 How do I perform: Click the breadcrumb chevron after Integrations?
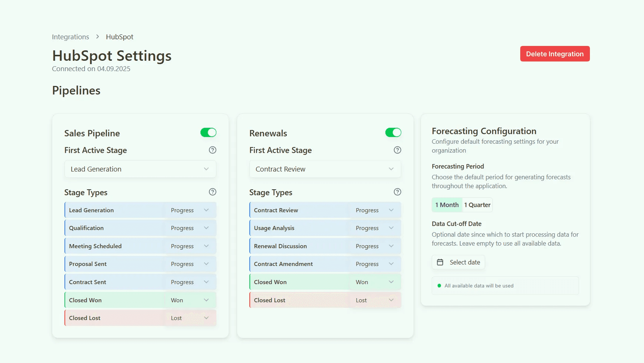tap(97, 37)
